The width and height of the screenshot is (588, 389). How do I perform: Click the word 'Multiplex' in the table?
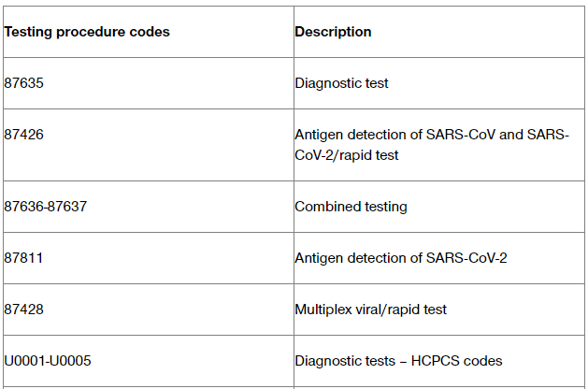coord(323,310)
